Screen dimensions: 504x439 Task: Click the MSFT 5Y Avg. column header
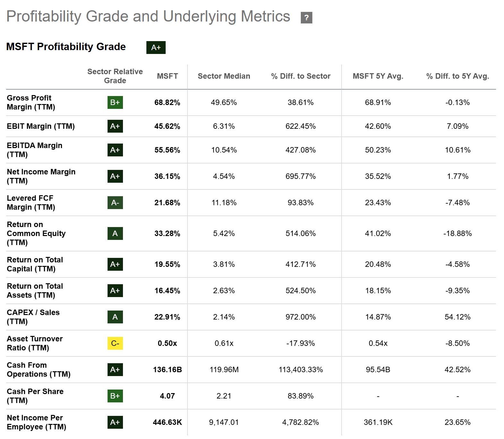pyautogui.click(x=378, y=76)
